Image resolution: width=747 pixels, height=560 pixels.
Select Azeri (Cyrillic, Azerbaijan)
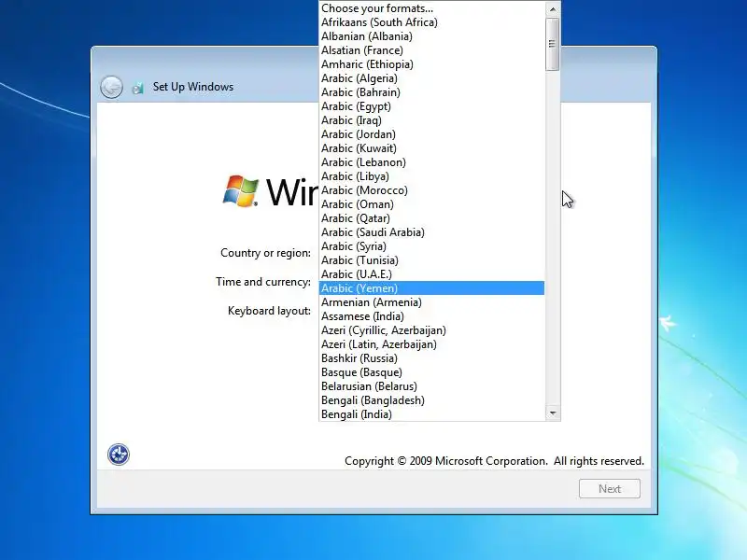tap(431, 330)
